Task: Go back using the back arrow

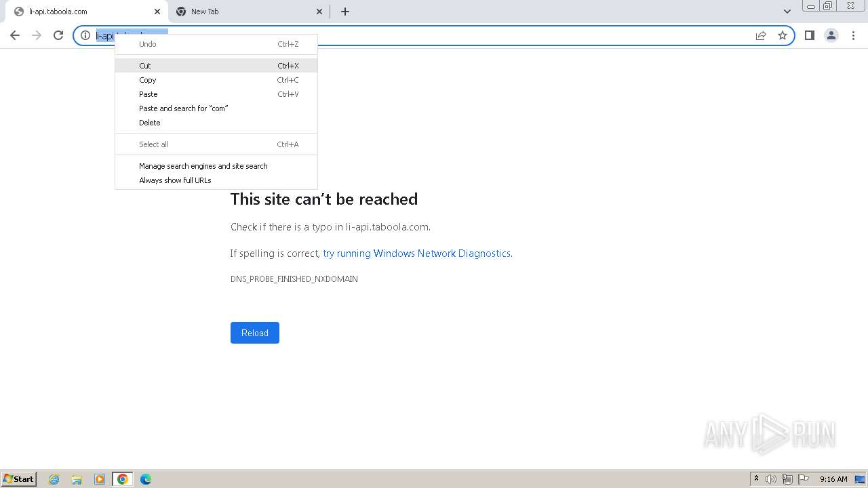Action: [x=15, y=35]
